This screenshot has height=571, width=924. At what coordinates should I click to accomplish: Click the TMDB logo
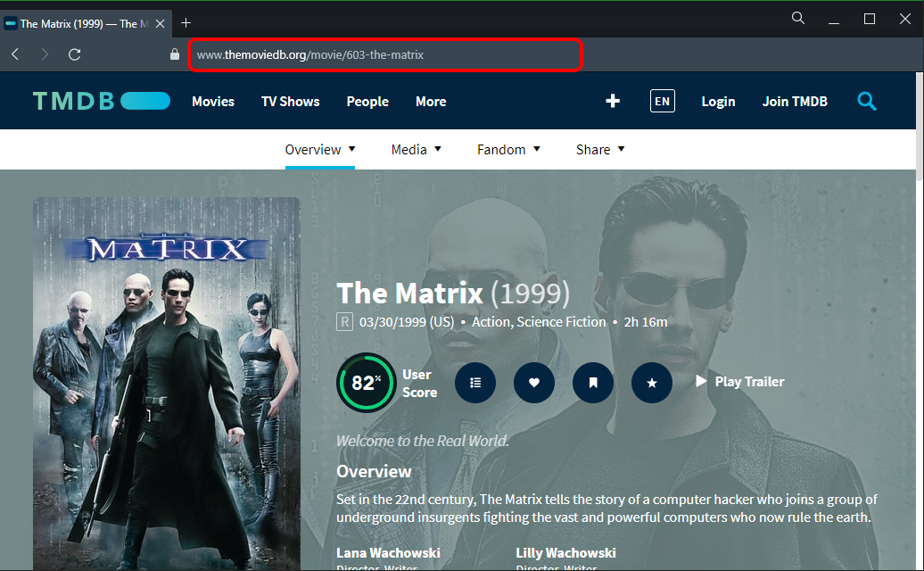(x=102, y=102)
